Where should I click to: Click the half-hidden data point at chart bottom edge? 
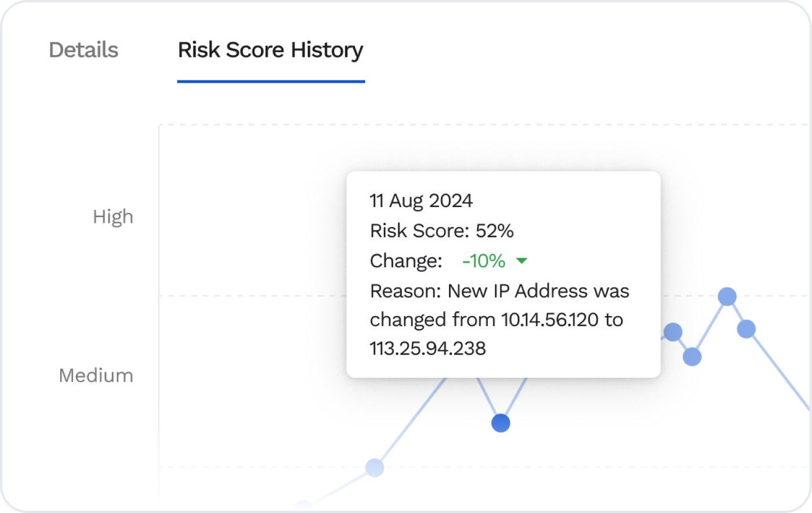click(x=303, y=506)
